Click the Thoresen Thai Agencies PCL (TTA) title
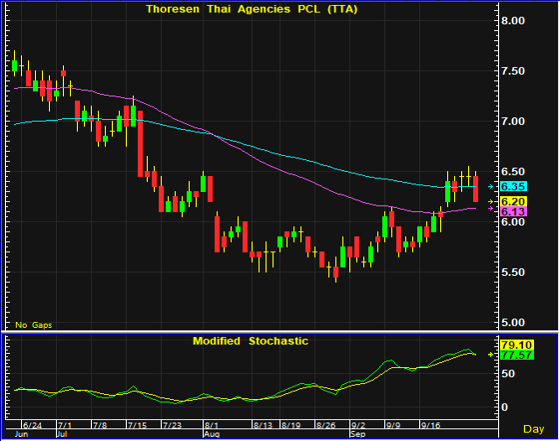 point(251,9)
